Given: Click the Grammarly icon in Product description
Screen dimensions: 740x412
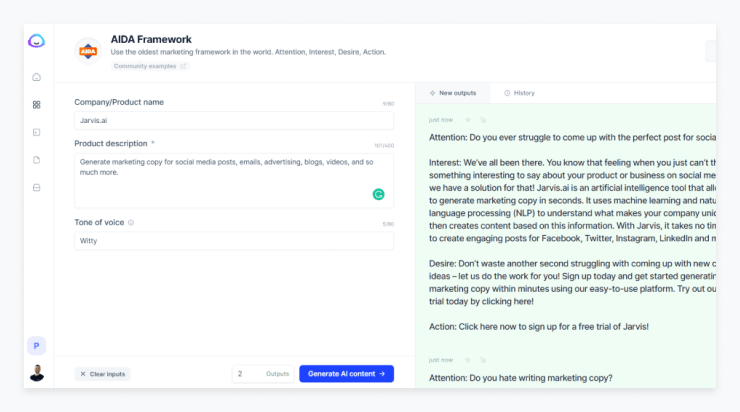Looking at the screenshot, I should pyautogui.click(x=378, y=194).
